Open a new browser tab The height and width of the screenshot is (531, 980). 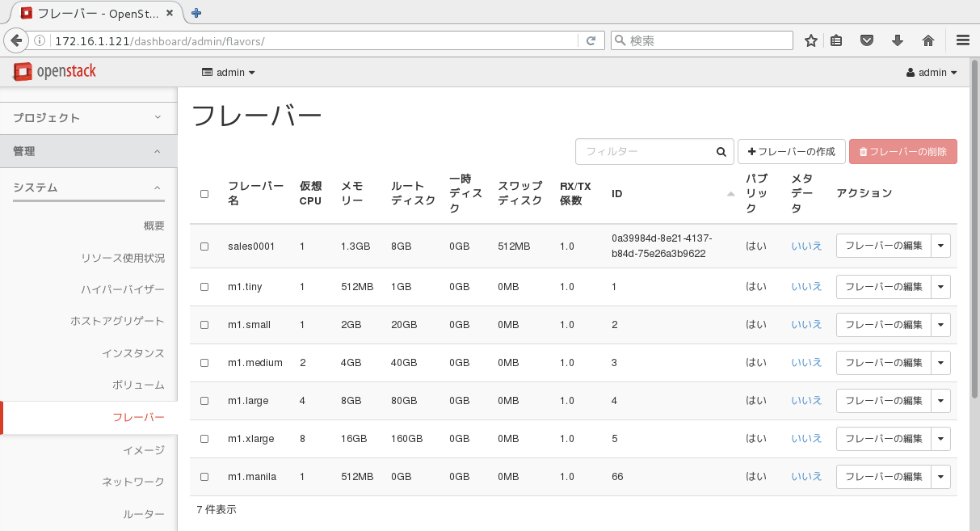point(196,13)
